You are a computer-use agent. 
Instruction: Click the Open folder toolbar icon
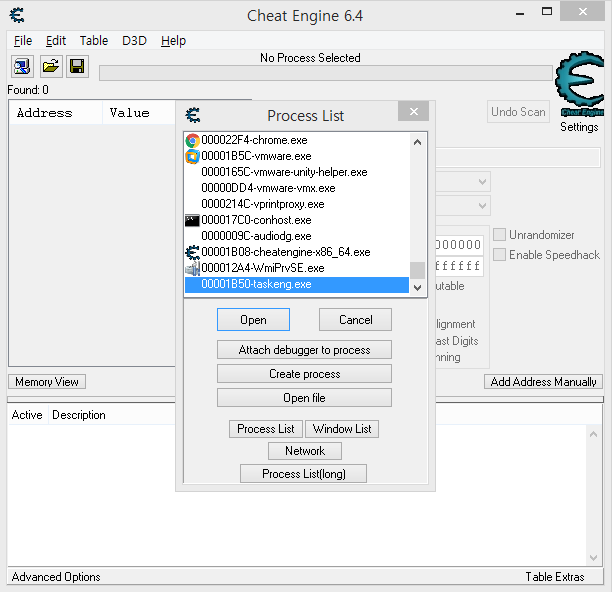[x=51, y=66]
